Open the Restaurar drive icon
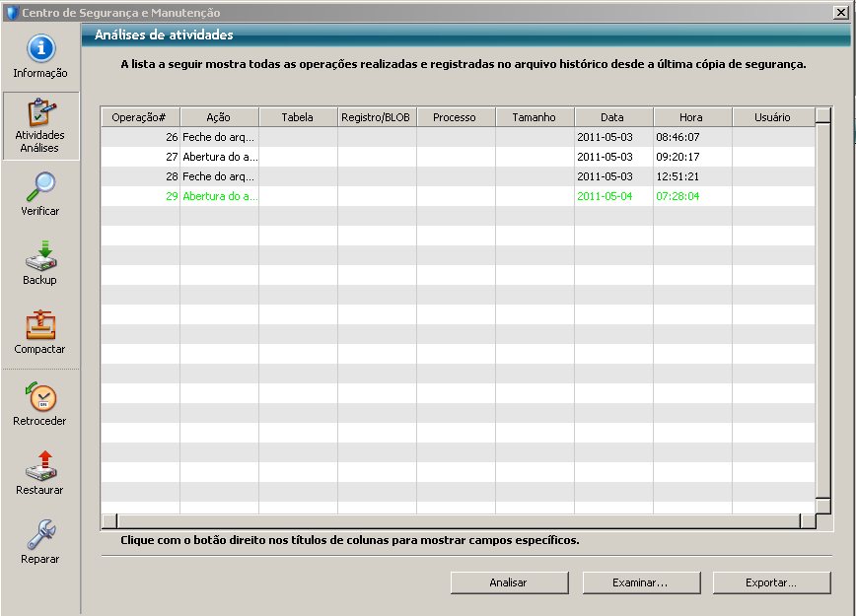This screenshot has height=616, width=856. pos(40,465)
